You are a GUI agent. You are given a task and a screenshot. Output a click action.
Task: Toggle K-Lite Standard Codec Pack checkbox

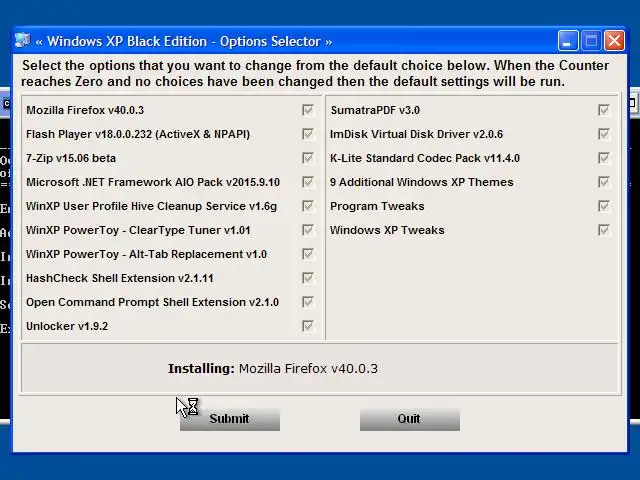point(604,158)
